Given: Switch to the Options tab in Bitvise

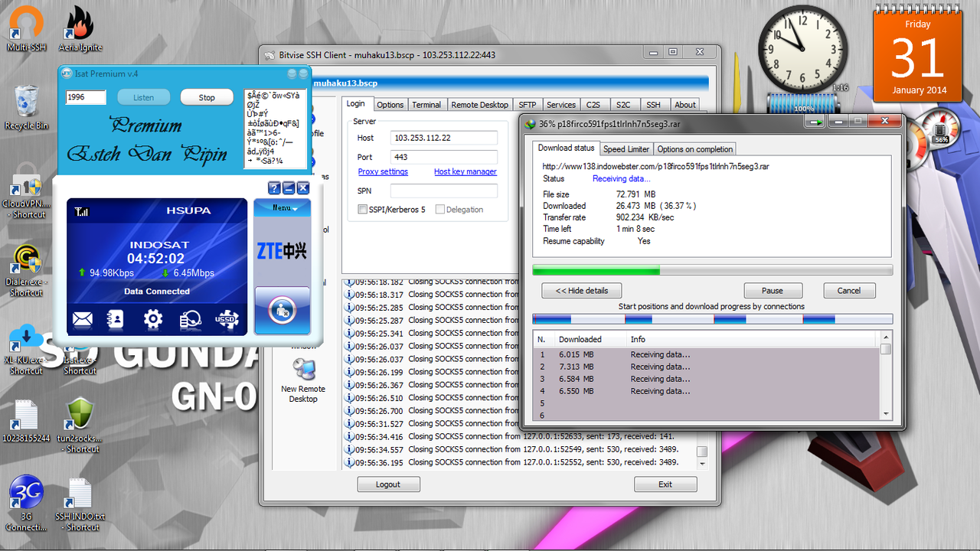Looking at the screenshot, I should pos(390,105).
